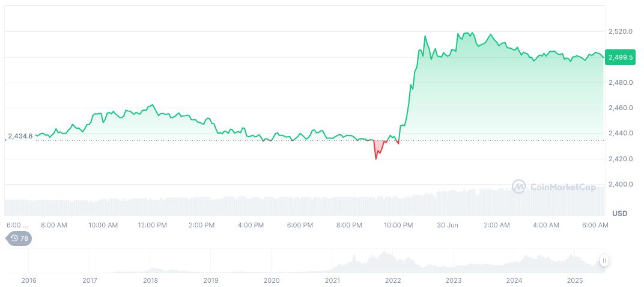Screen dimensions: 644x287
Task: Jump to 2021 on the year timeline
Action: [x=332, y=280]
